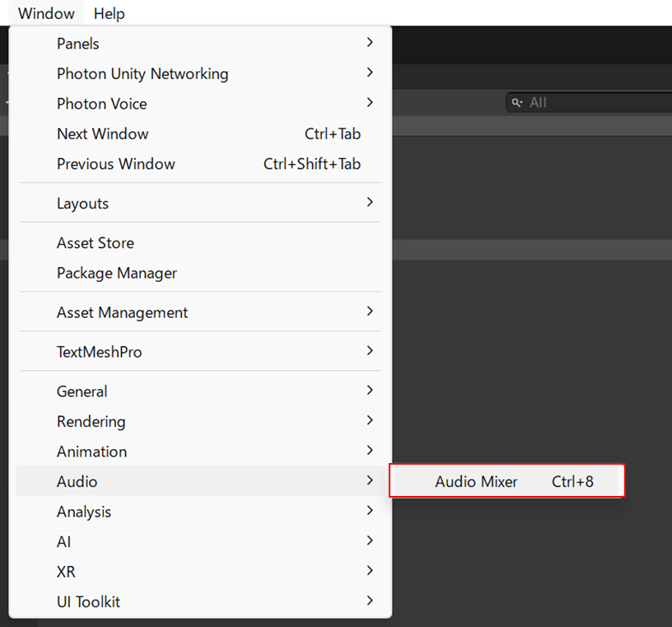The image size is (672, 627).
Task: Expand the Animation submenu
Action: (200, 452)
